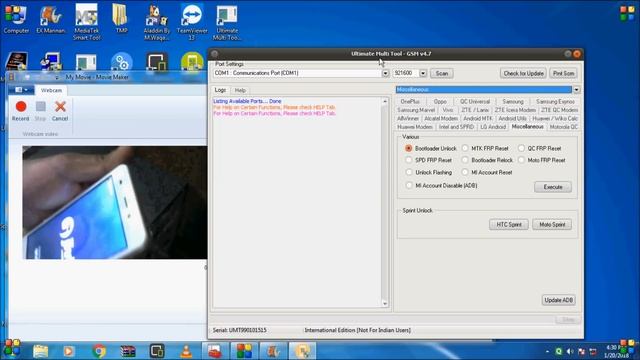Select Moto FRP Reset radio option

[542, 160]
